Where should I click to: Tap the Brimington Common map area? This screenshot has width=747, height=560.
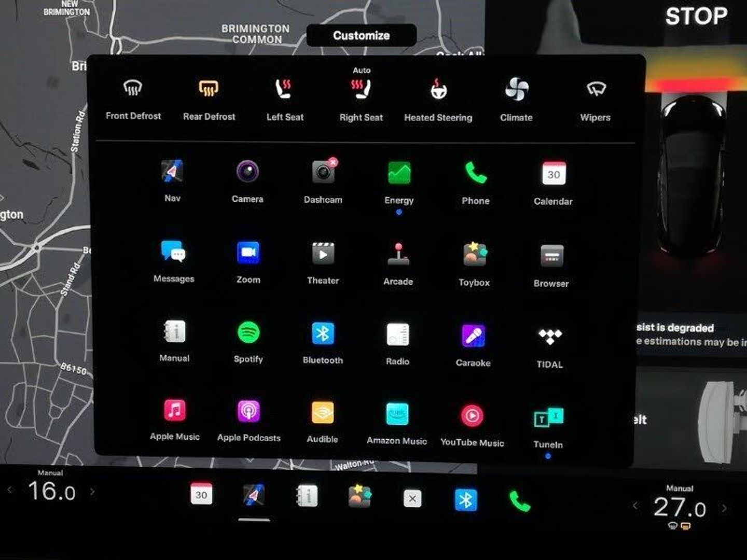coord(255,34)
